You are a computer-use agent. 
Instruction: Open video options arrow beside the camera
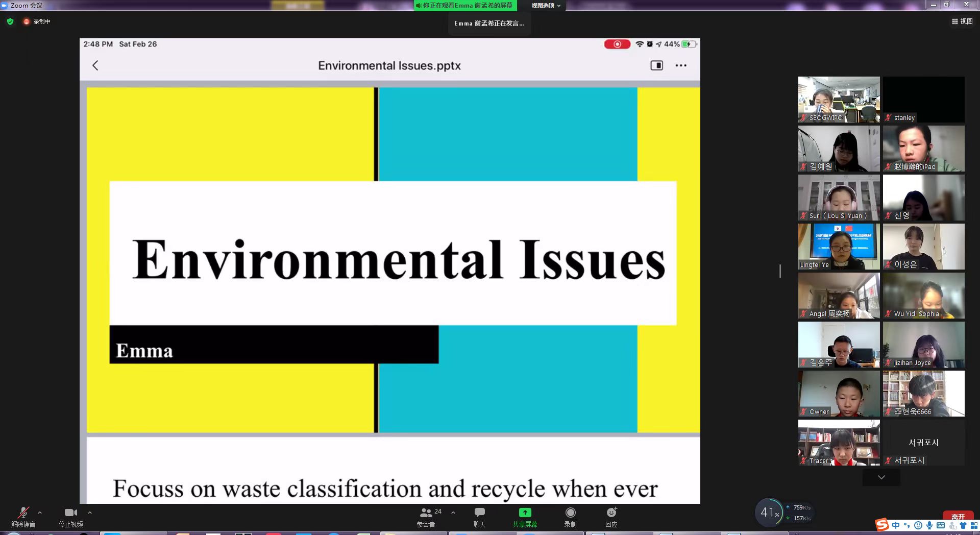click(90, 513)
